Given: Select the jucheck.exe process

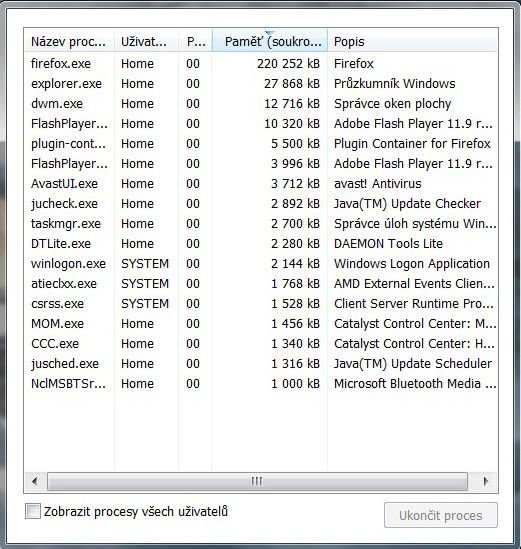Looking at the screenshot, I should click(261, 203).
